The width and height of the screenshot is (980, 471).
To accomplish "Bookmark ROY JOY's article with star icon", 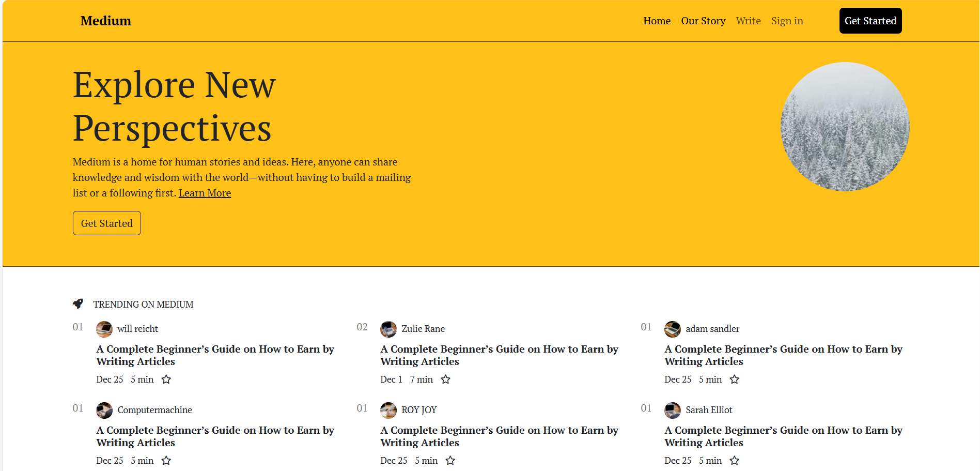I will 450,461.
